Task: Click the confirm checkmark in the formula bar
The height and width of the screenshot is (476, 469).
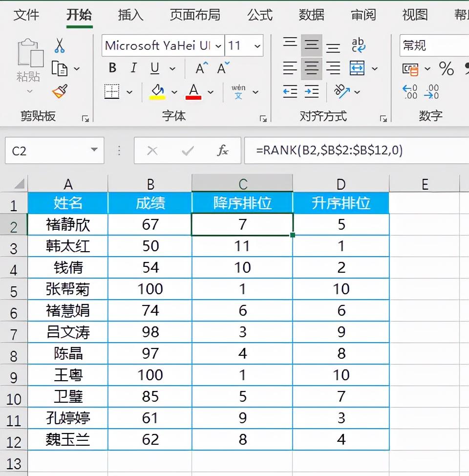Action: [188, 150]
